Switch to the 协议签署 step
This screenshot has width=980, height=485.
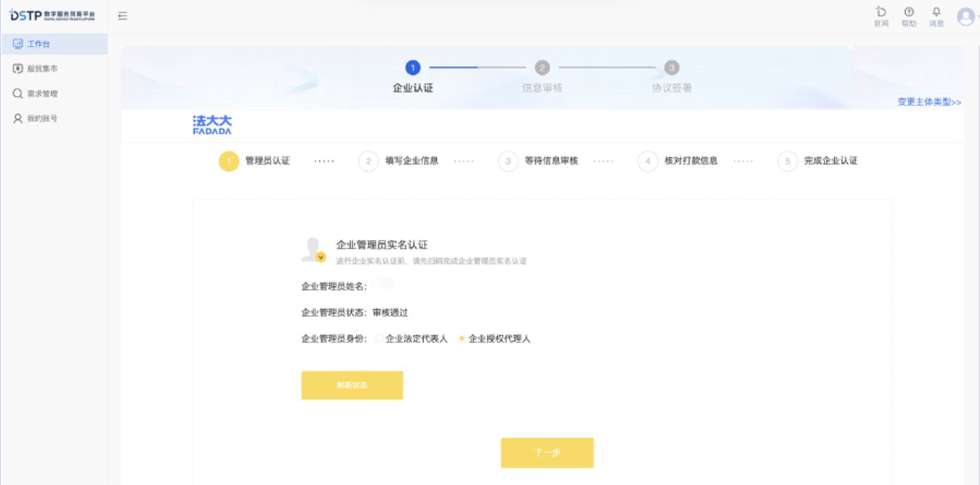tap(671, 76)
